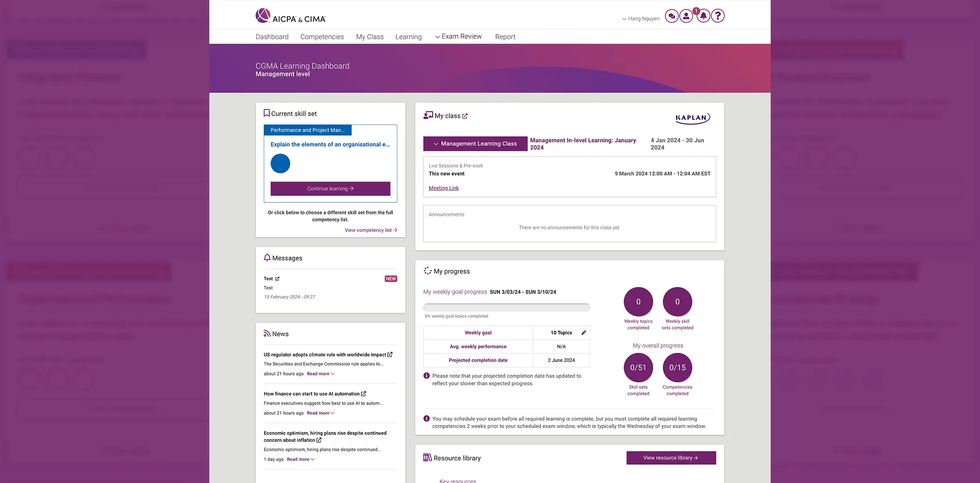
Task: Click the Messages bell icon
Action: (x=267, y=258)
